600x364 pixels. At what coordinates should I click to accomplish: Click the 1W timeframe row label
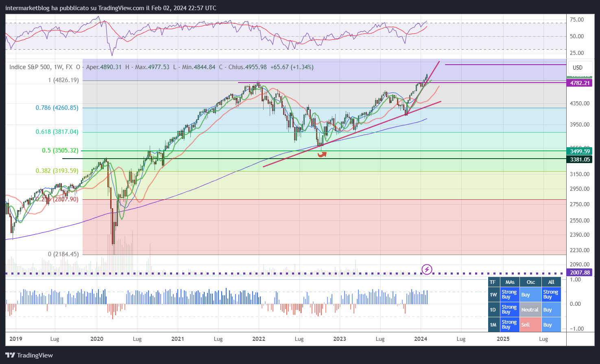pos(493,294)
